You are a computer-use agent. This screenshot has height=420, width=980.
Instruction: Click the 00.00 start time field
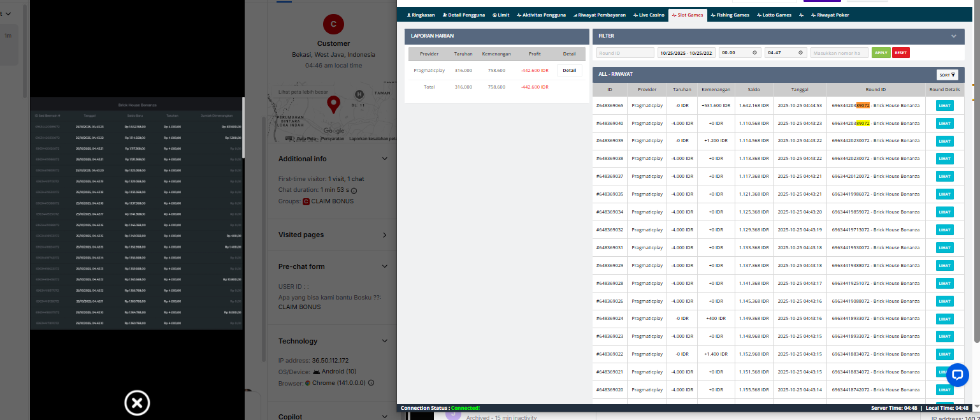tap(740, 53)
